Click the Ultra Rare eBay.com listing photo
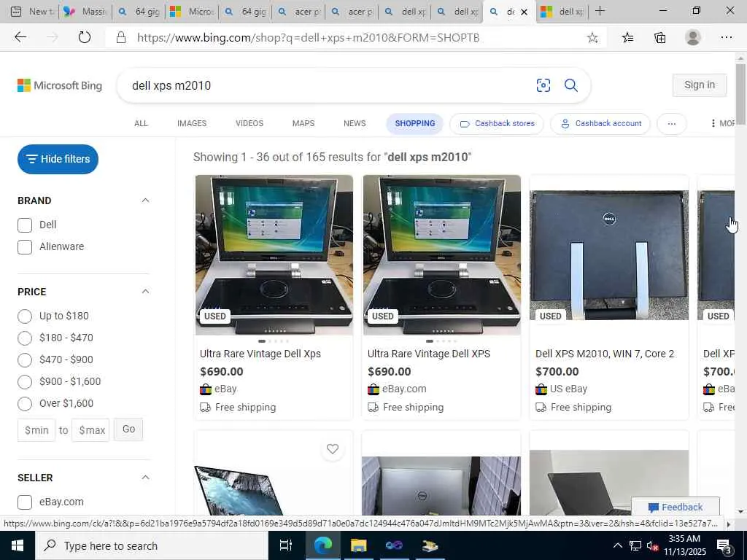This screenshot has height=560, width=747. [441, 255]
